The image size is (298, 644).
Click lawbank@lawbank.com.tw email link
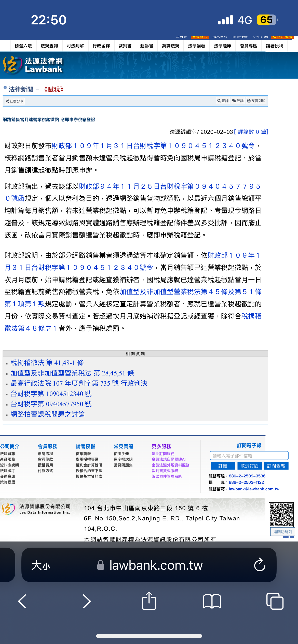pos(254,489)
